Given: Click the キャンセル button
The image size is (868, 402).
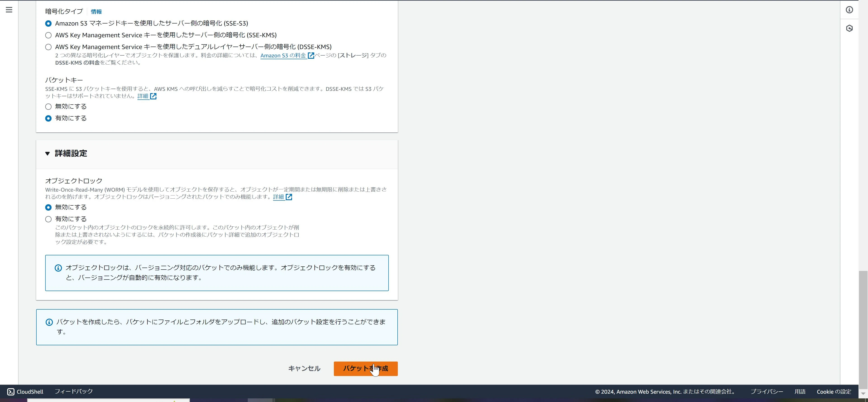Looking at the screenshot, I should 304,369.
